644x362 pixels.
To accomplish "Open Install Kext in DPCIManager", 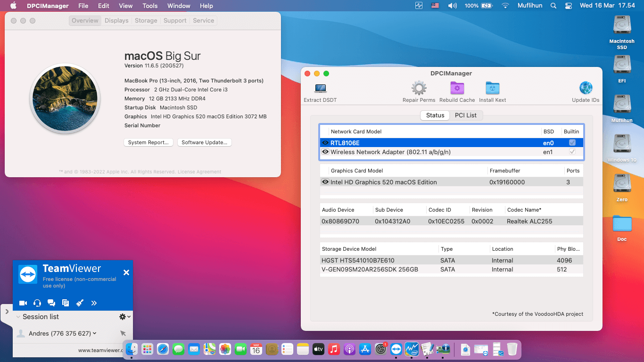I will point(492,89).
